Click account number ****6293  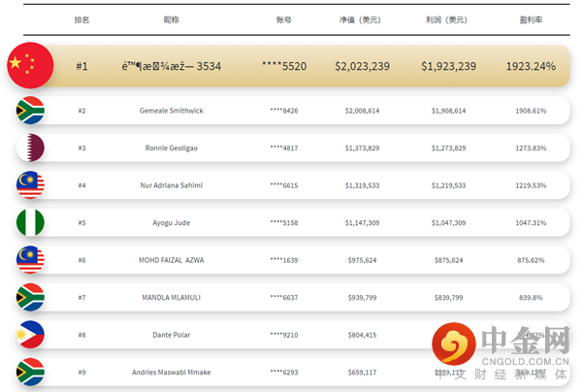click(x=284, y=373)
